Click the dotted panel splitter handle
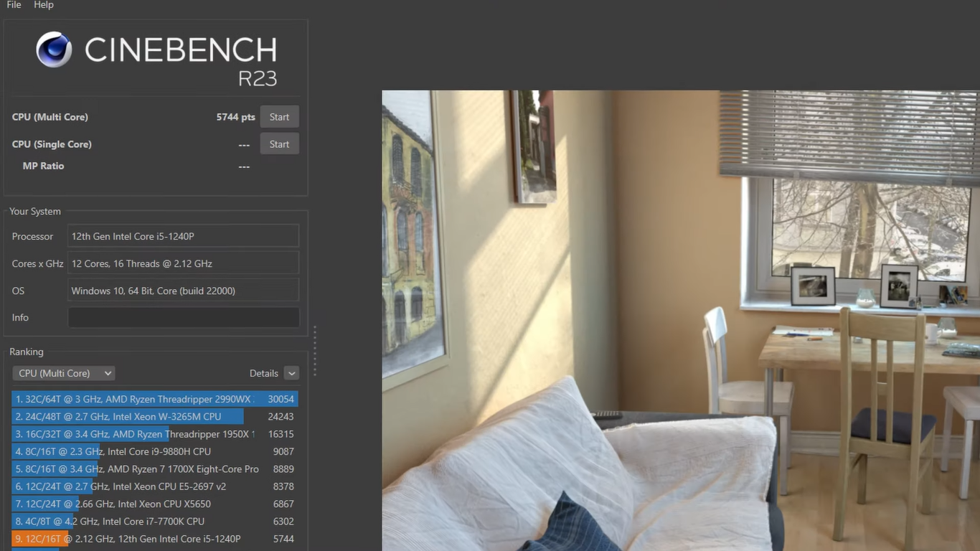This screenshot has width=980, height=551. (x=314, y=352)
